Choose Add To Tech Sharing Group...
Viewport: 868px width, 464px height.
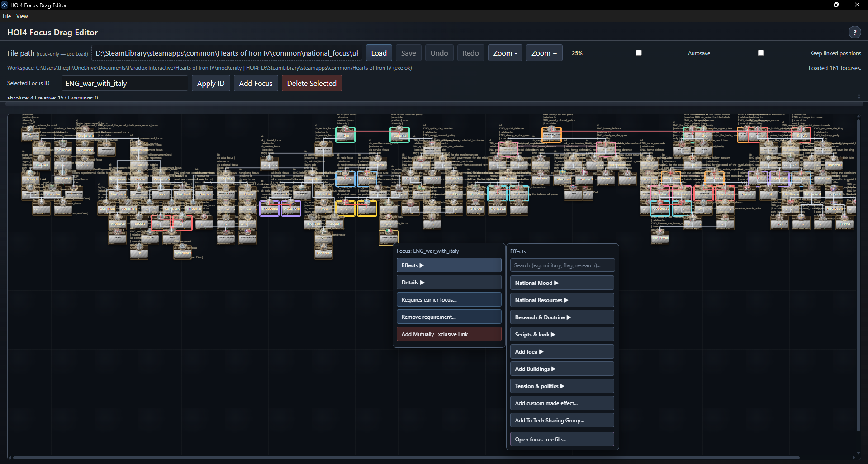(x=562, y=420)
